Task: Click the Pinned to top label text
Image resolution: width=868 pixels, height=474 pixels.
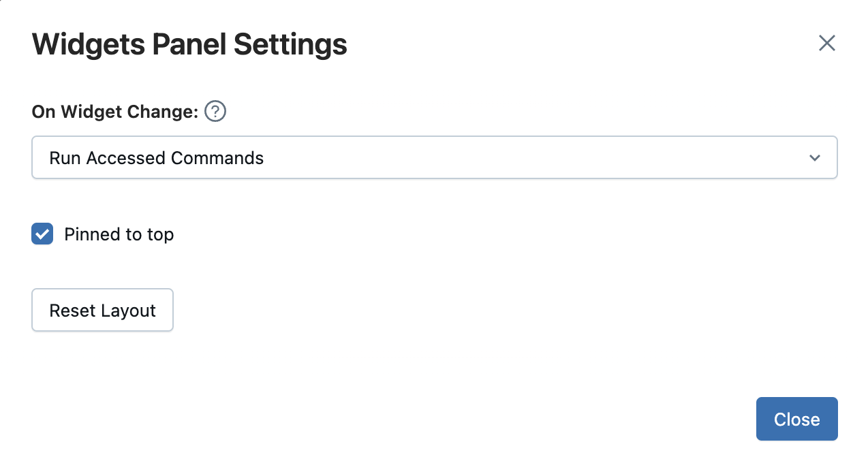Action: click(x=119, y=234)
